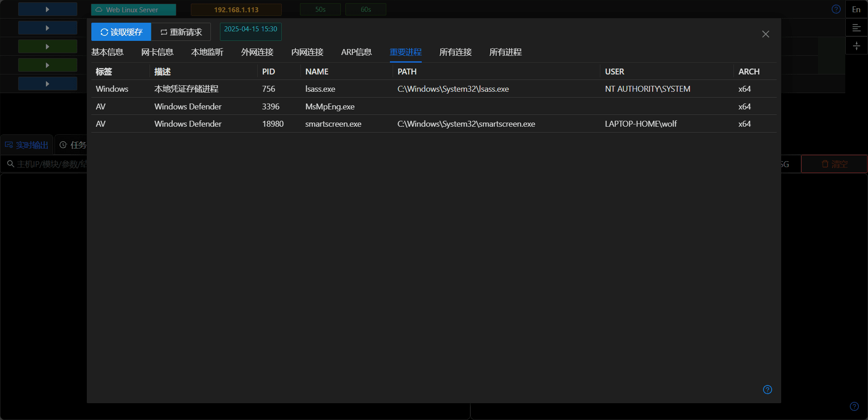The width and height of the screenshot is (868, 420).
Task: Expand the first green session row arrow
Action: click(x=47, y=46)
